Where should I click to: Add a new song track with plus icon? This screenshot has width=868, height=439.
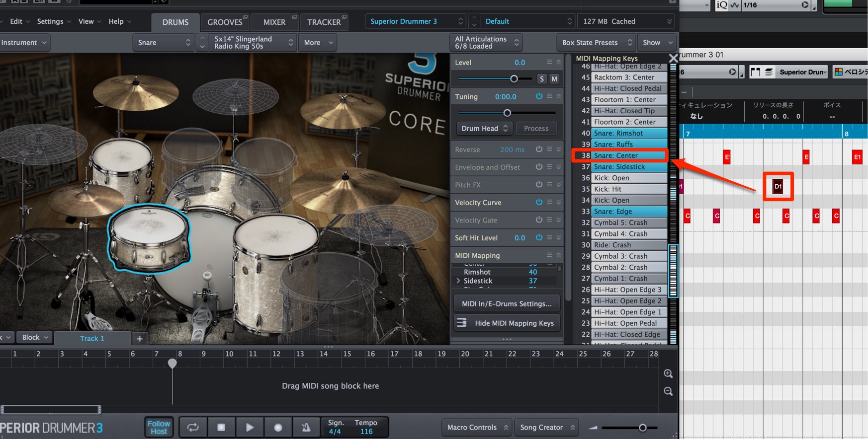click(140, 339)
